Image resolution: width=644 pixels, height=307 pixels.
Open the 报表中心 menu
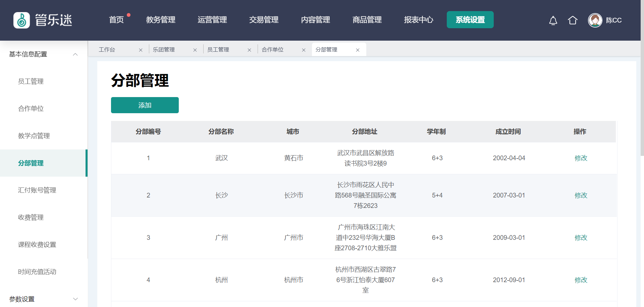pyautogui.click(x=418, y=20)
